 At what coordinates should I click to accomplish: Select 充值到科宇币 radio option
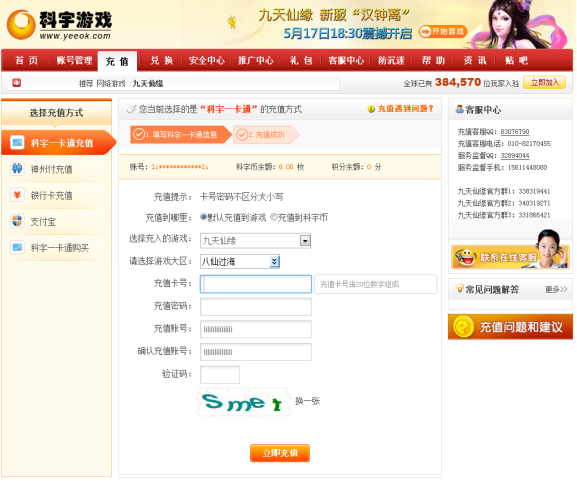274,217
